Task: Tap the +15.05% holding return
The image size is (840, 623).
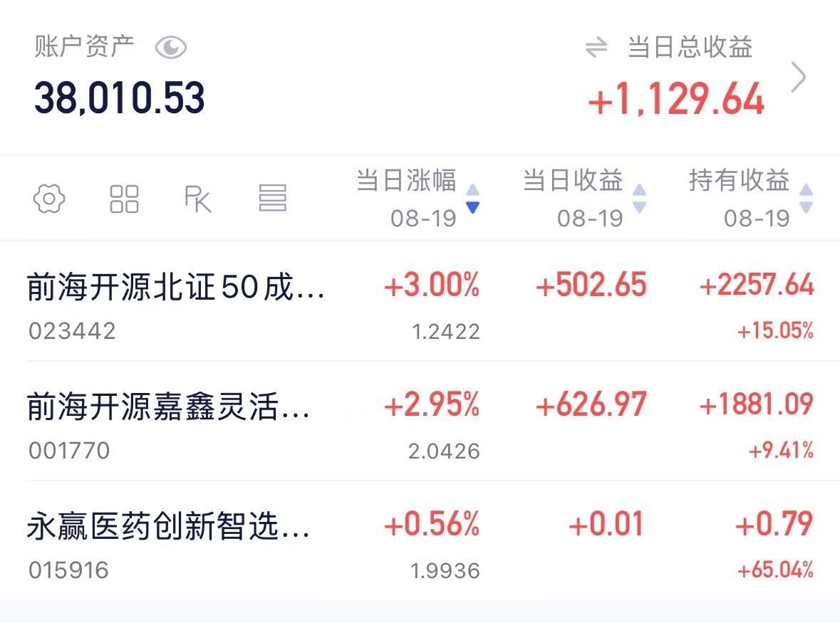Action: [775, 330]
